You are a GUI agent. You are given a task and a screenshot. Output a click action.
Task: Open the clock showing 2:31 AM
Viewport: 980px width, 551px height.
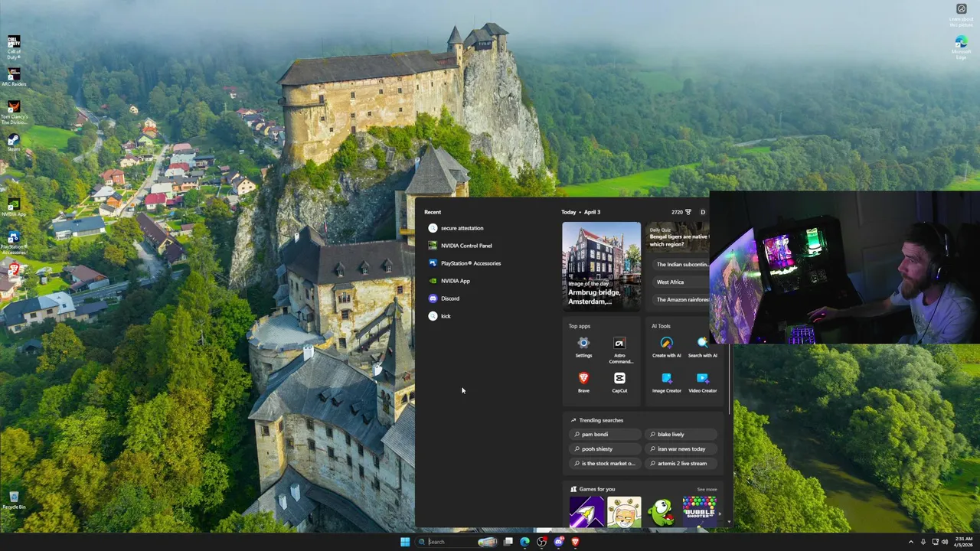click(x=963, y=542)
